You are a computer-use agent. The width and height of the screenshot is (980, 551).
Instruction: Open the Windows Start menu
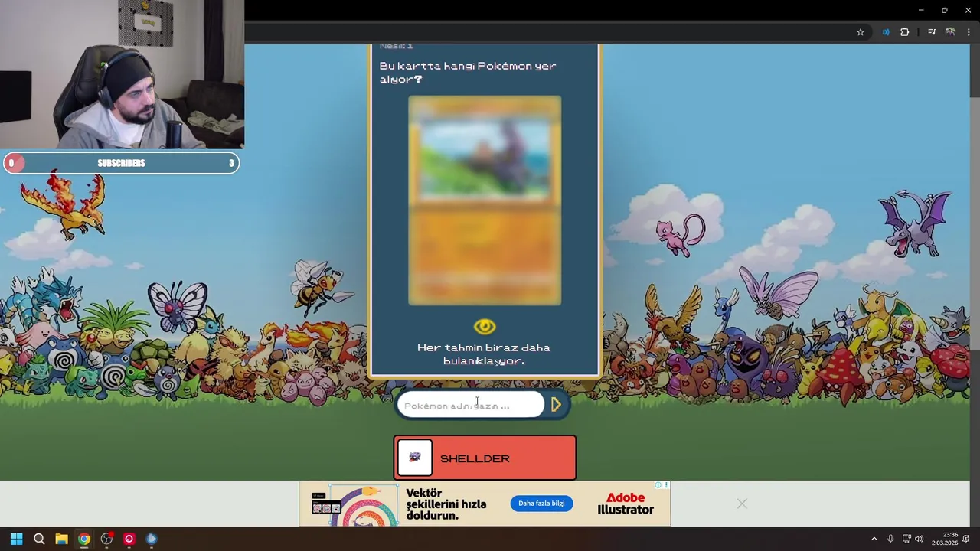point(16,539)
